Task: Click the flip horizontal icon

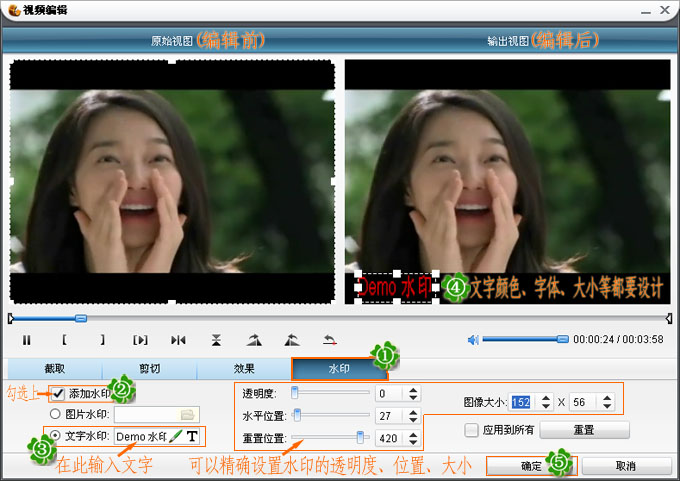Action: point(179,340)
